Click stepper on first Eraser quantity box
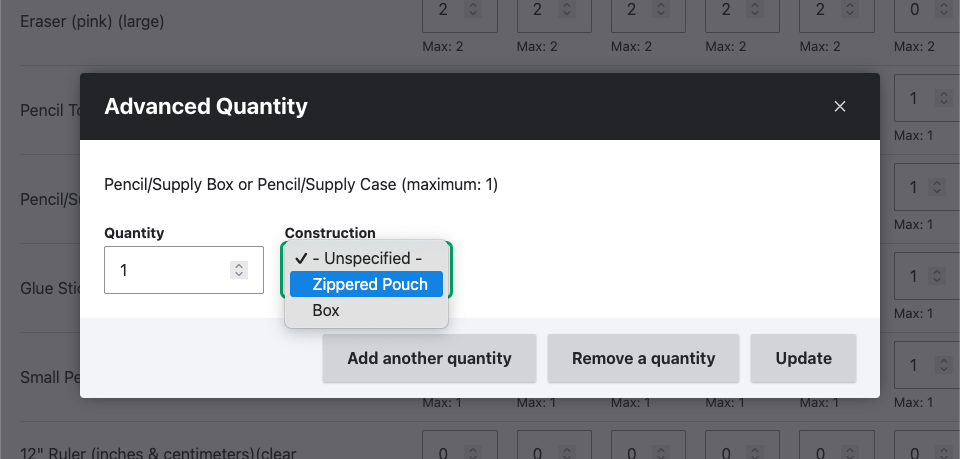This screenshot has width=960, height=459. [x=475, y=12]
